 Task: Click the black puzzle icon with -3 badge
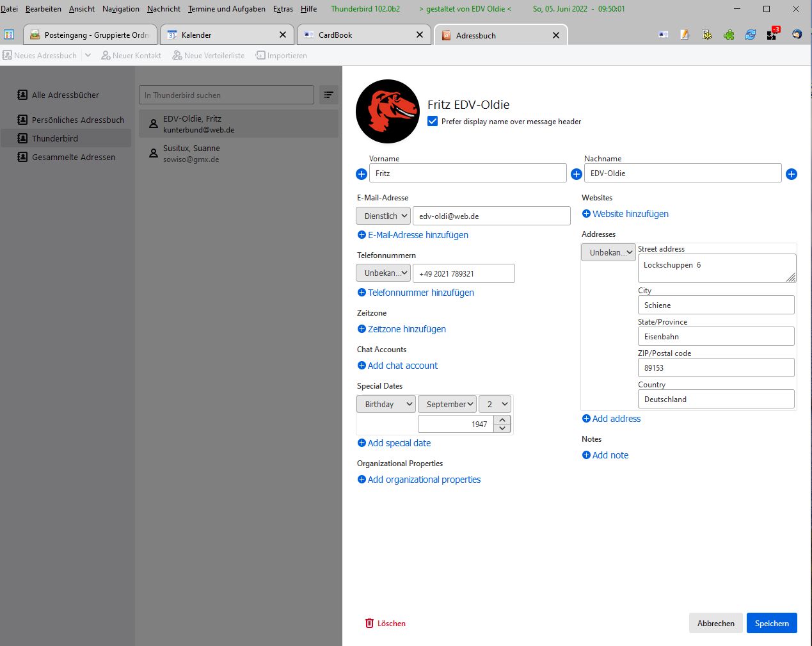point(773,33)
